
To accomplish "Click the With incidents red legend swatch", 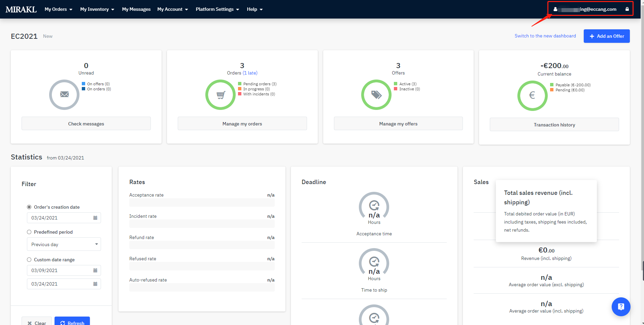I will pyautogui.click(x=240, y=94).
